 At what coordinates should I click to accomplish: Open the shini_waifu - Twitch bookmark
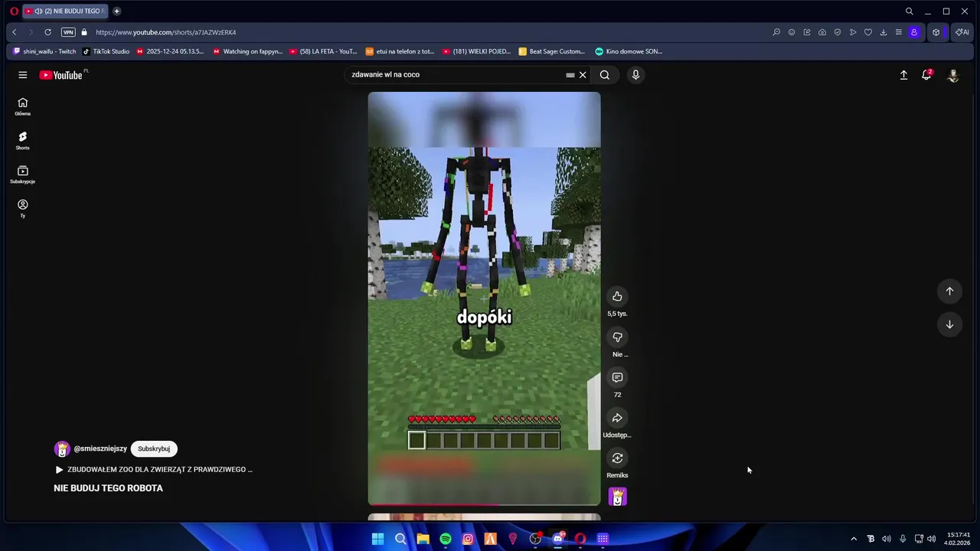[x=44, y=51]
